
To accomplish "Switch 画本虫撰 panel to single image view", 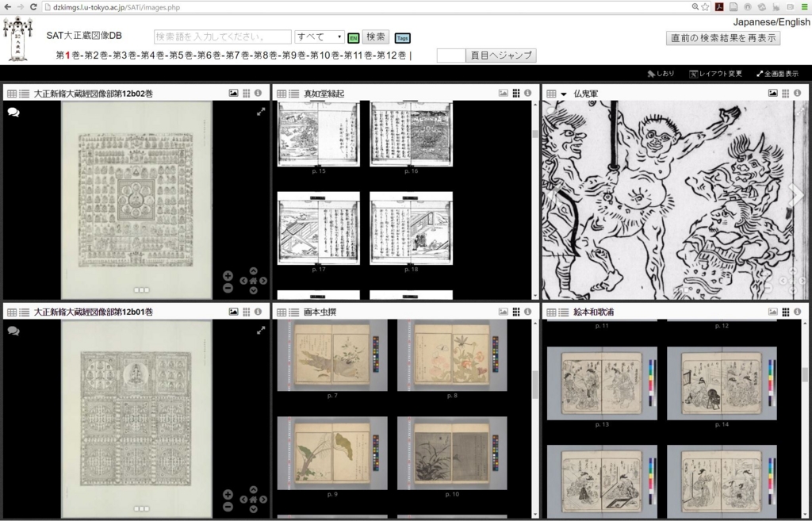I will click(x=504, y=312).
